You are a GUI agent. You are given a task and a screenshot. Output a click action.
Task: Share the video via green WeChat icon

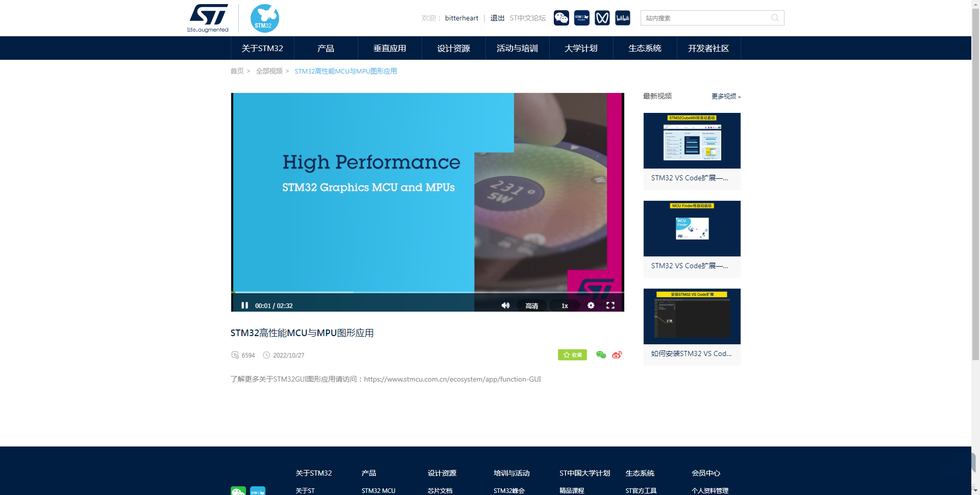click(x=601, y=355)
